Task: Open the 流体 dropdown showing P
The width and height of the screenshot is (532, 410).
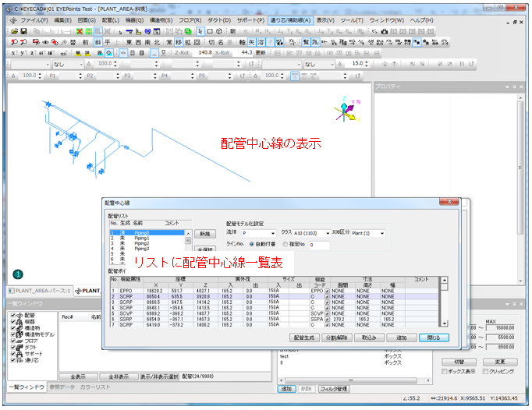Action: coord(259,233)
